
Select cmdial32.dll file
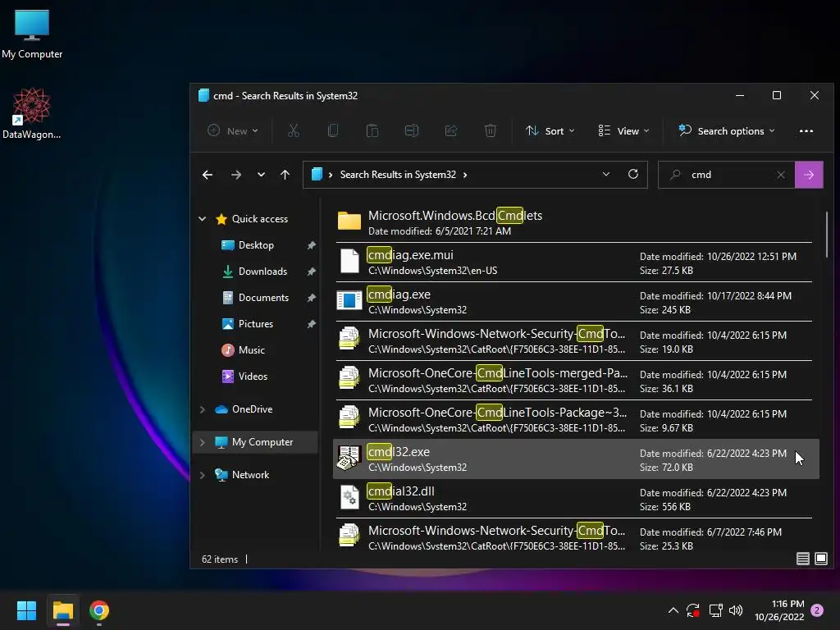point(573,498)
